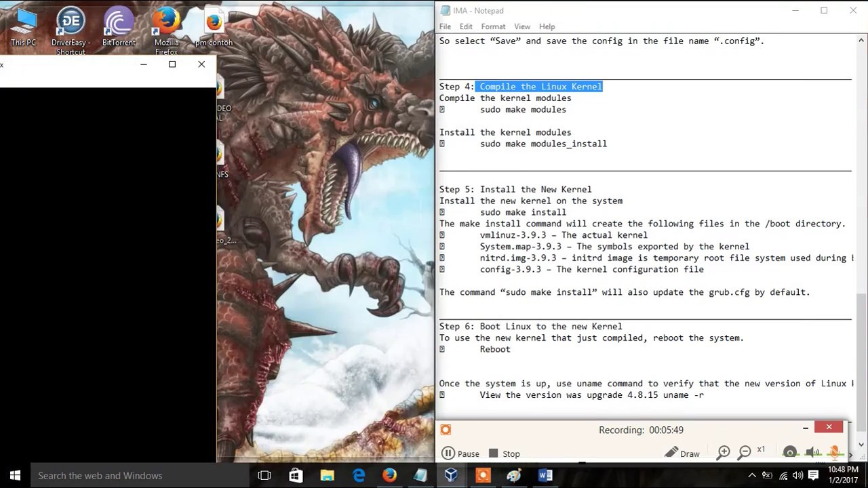This screenshot has height=488, width=868.
Task: Open the Windows Start menu
Action: point(15,475)
